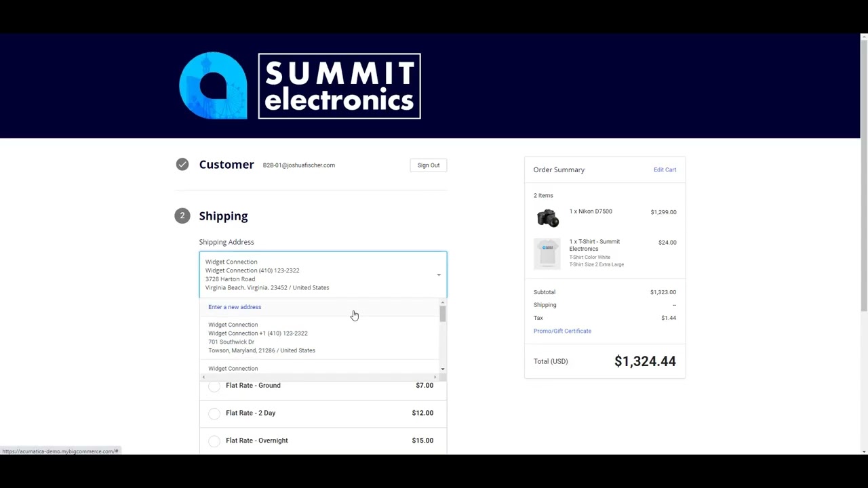Open the Promo/Gift Certificate link

562,331
